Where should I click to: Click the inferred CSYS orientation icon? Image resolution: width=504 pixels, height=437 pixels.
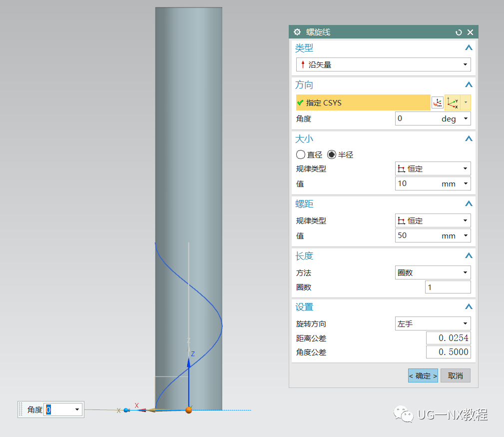coord(454,102)
